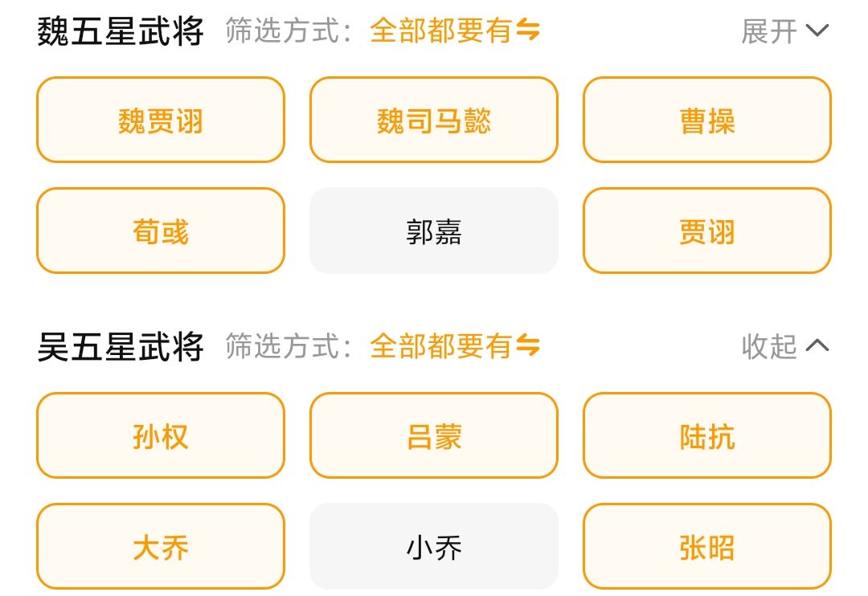
Task: Deselect the 魏司马懿 general chip
Action: (434, 120)
